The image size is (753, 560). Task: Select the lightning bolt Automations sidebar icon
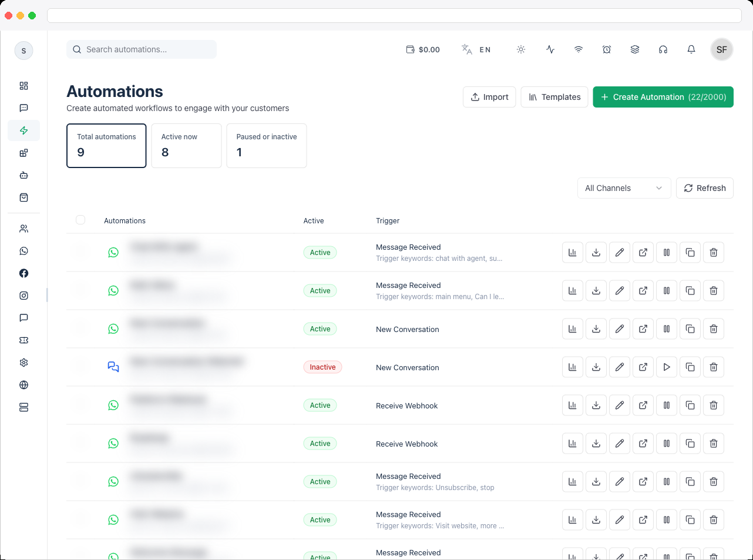point(23,130)
